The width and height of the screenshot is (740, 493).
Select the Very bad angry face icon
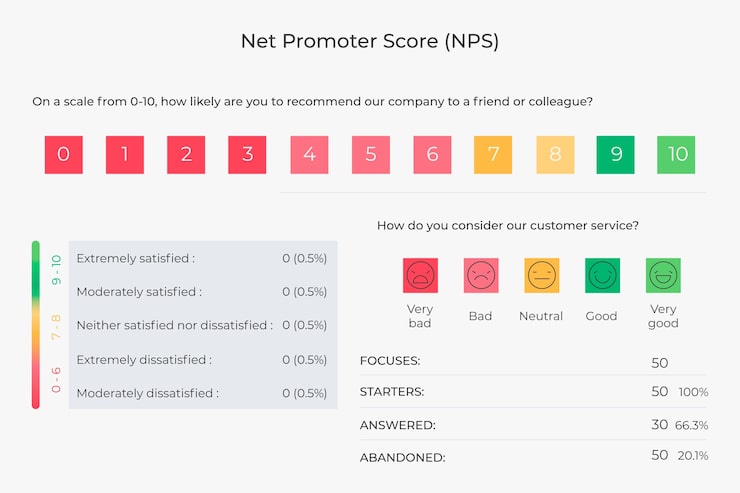(x=420, y=275)
